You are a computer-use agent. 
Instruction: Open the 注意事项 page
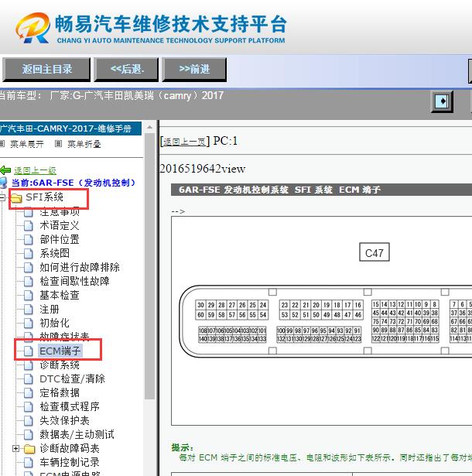pyautogui.click(x=60, y=211)
